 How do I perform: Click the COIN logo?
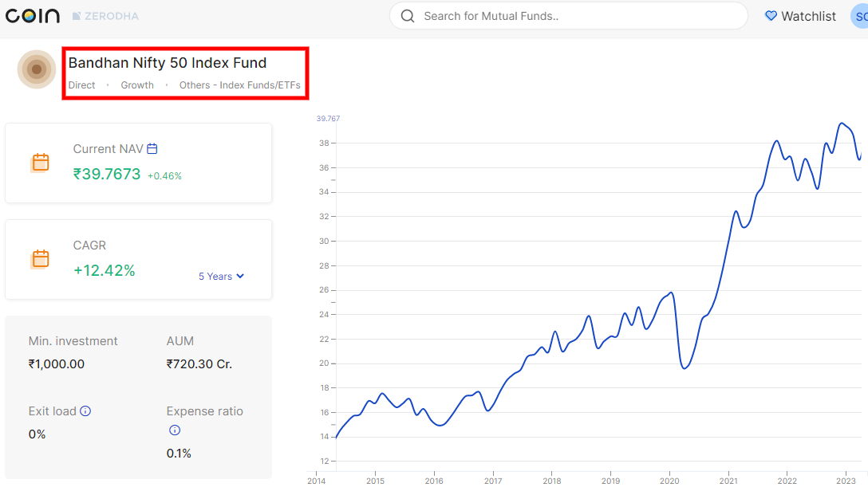coord(33,15)
